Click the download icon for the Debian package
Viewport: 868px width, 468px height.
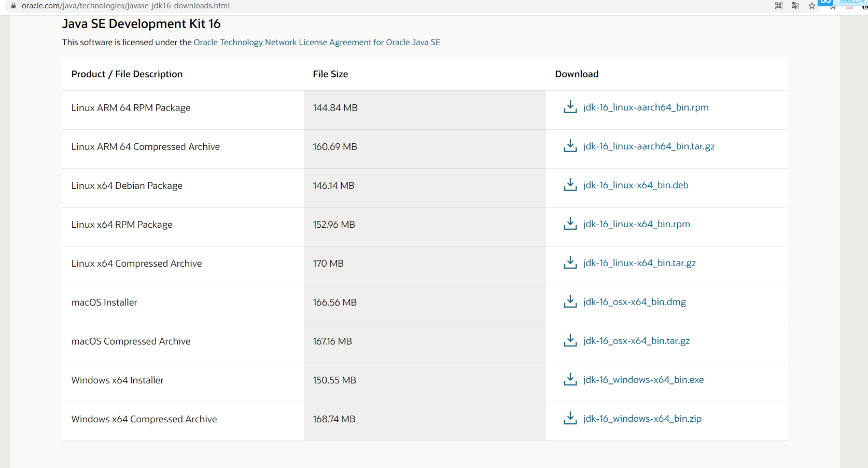570,185
